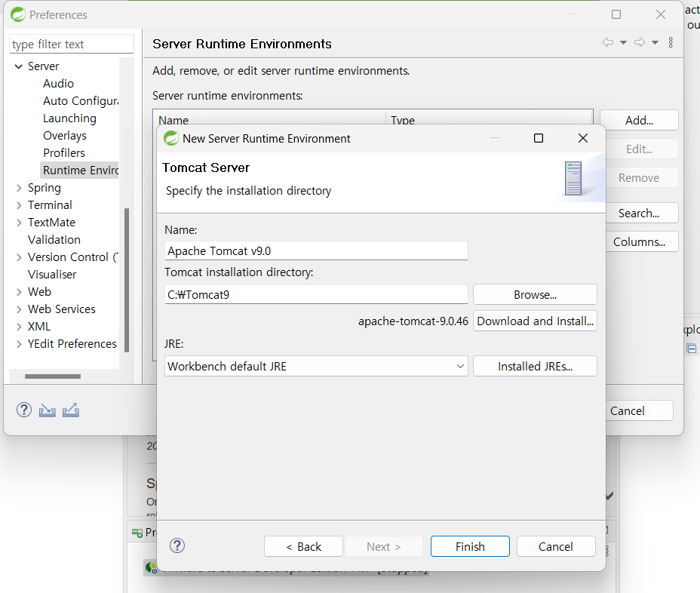The height and width of the screenshot is (593, 700).
Task: Expand the Version Control tree node
Action: coord(19,257)
